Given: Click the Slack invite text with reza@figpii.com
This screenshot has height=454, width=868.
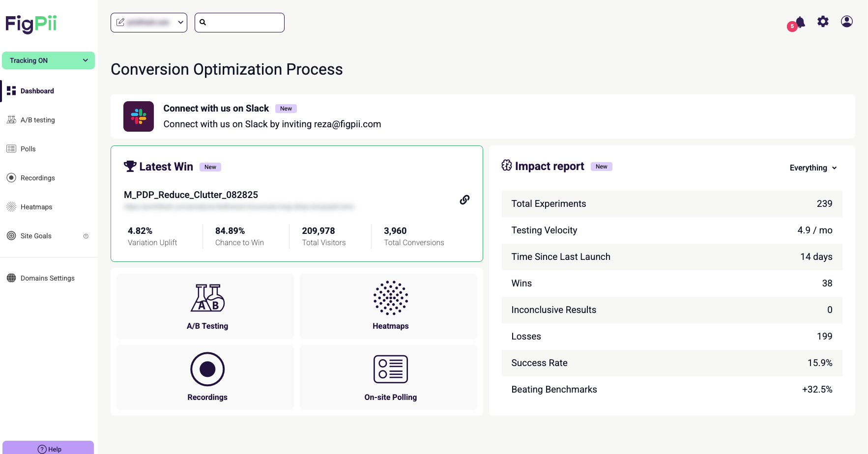Looking at the screenshot, I should (x=272, y=124).
